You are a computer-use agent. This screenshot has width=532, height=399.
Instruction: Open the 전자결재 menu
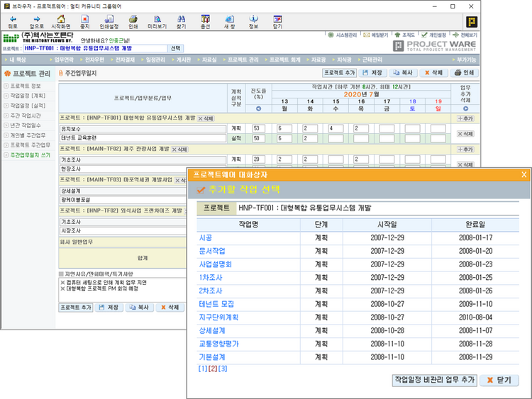(125, 60)
